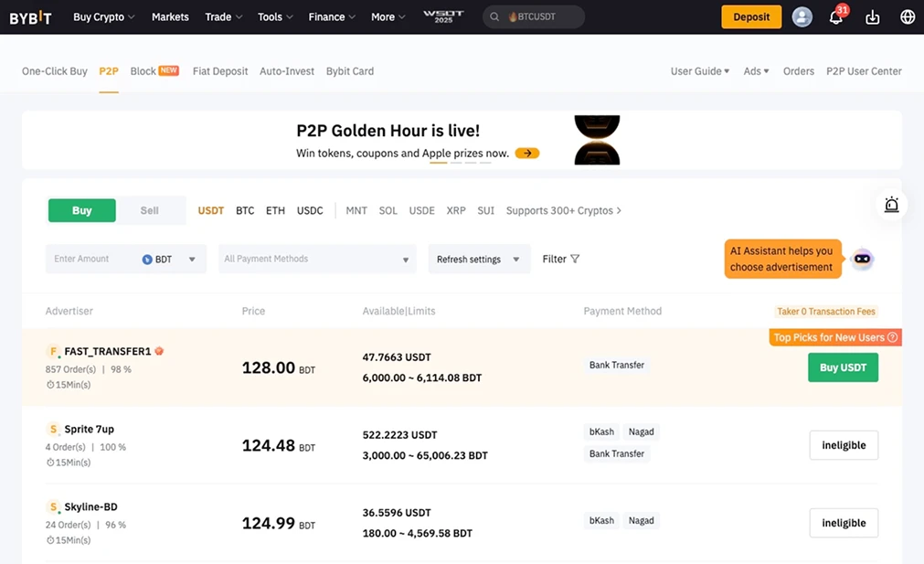
Task: Click the BDT currency coin icon
Action: click(147, 260)
